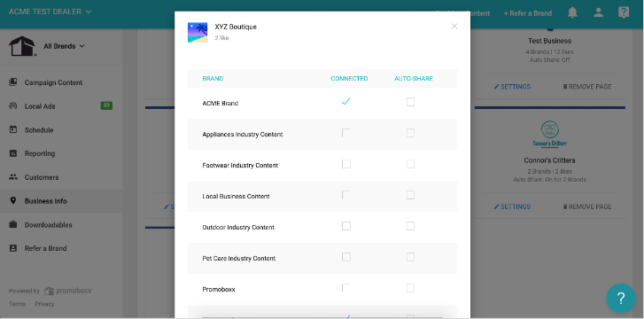This screenshot has height=319, width=644.
Task: Click the XYZ Boutique dialog title
Action: tap(236, 27)
